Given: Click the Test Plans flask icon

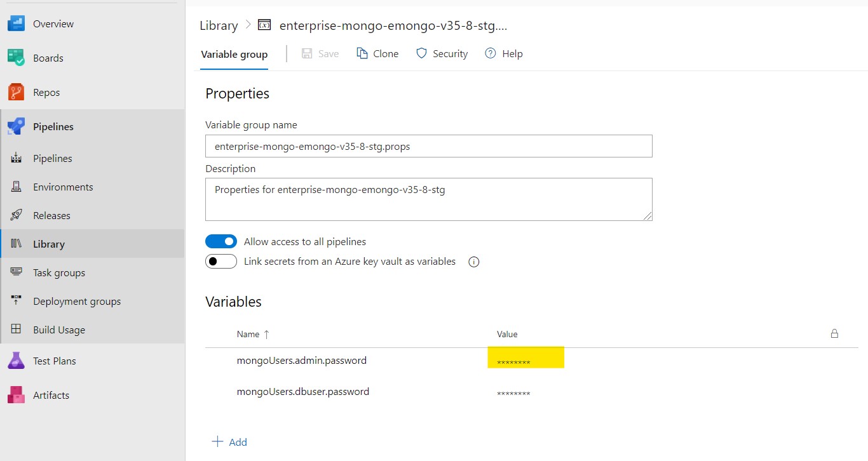Looking at the screenshot, I should pyautogui.click(x=16, y=361).
